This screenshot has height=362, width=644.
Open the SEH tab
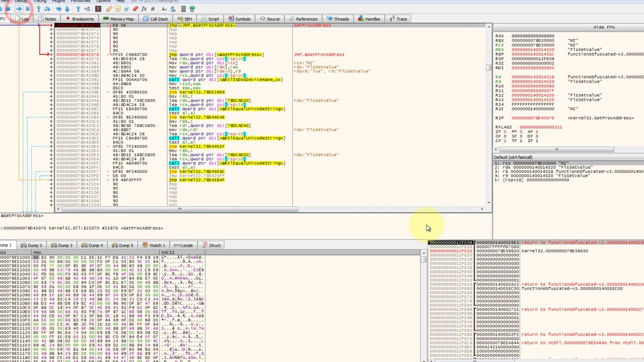pos(184,19)
